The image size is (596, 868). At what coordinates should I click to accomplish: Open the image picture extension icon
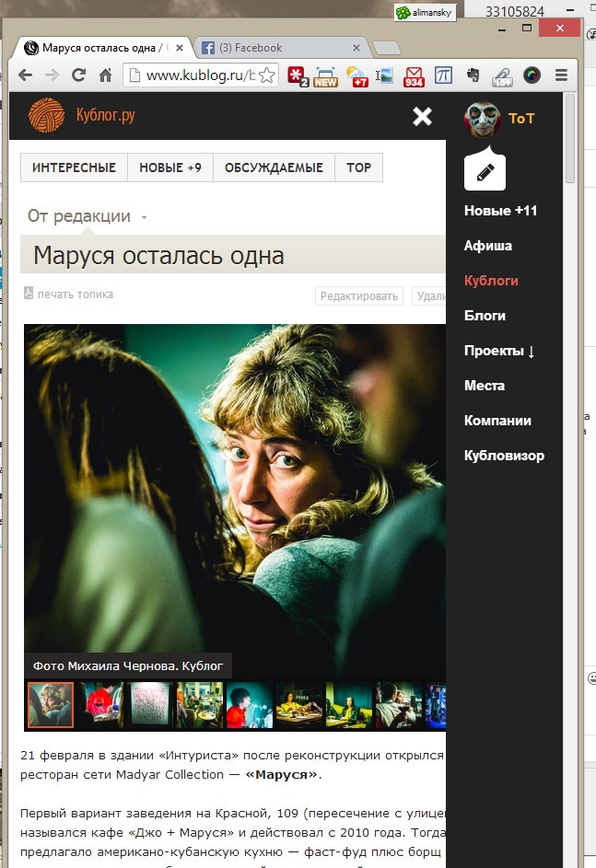[384, 75]
